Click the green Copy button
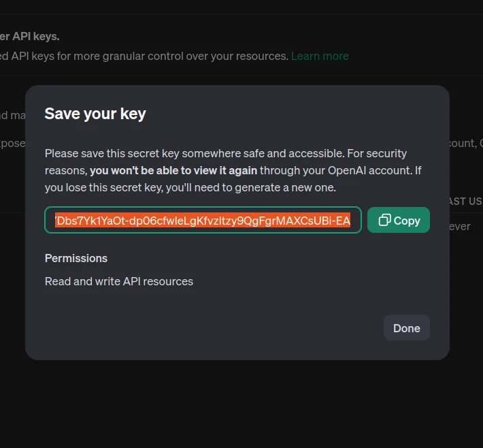 click(398, 220)
